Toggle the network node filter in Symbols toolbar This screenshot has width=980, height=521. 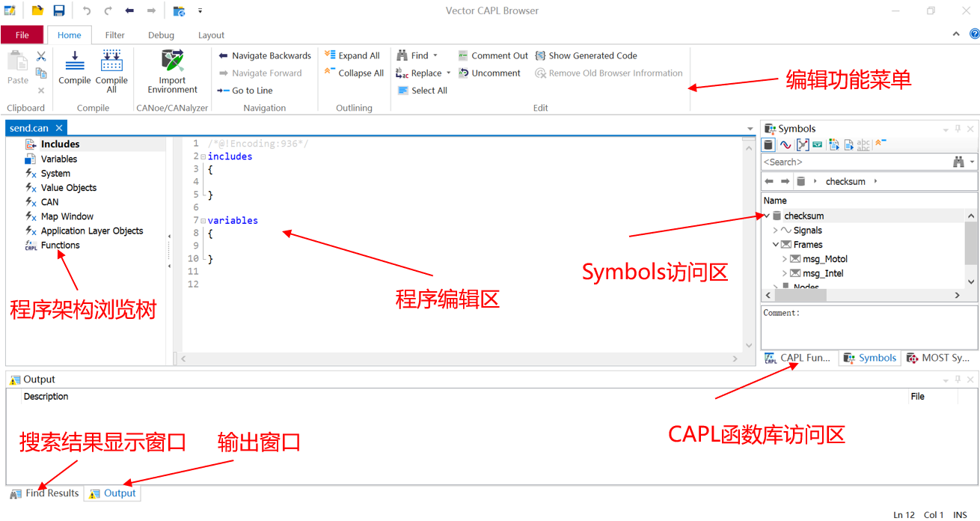point(802,144)
